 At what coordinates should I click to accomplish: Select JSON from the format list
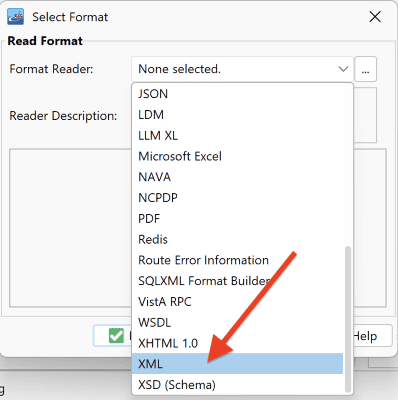[x=238, y=94]
